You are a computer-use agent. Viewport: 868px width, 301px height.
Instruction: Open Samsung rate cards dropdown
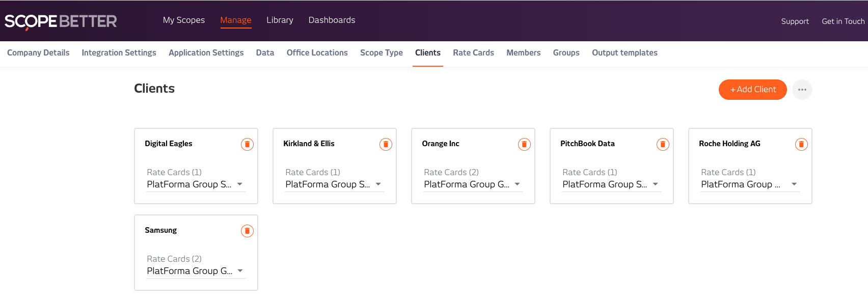196,271
